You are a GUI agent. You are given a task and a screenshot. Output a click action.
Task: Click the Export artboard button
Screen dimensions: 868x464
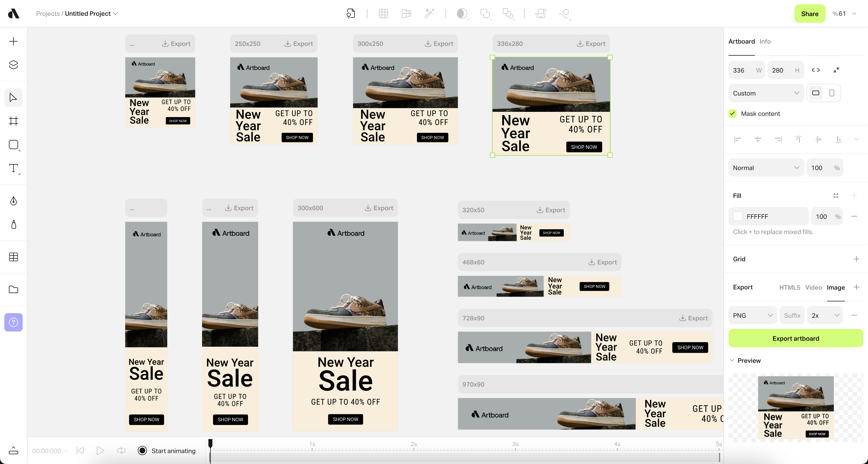pyautogui.click(x=796, y=338)
